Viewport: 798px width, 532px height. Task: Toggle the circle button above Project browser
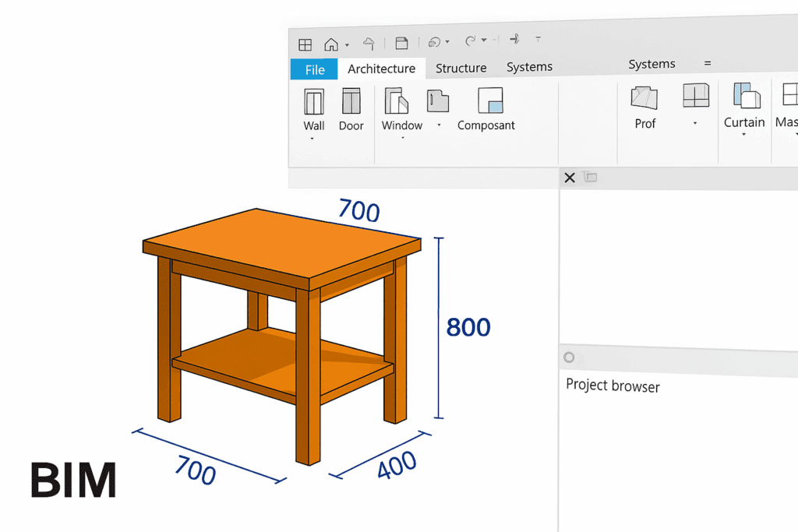click(x=569, y=357)
